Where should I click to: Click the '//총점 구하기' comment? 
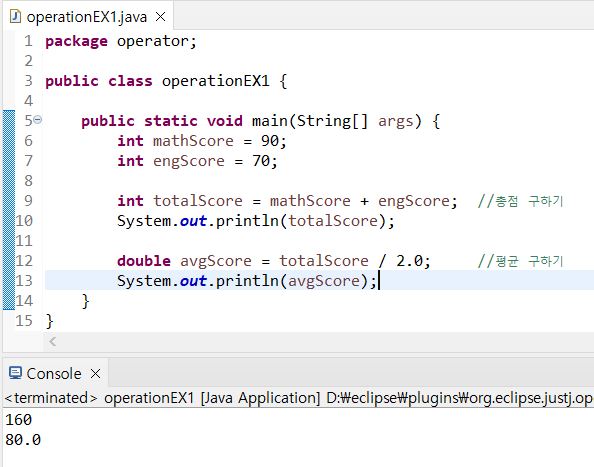coord(521,201)
